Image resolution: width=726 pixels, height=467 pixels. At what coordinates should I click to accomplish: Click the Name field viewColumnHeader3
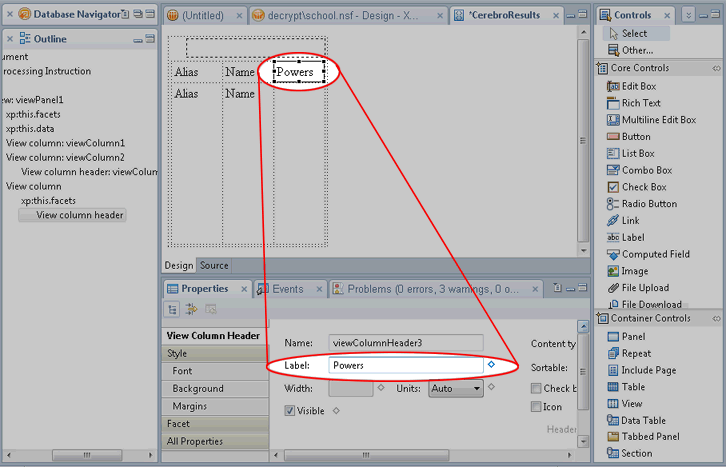click(406, 343)
